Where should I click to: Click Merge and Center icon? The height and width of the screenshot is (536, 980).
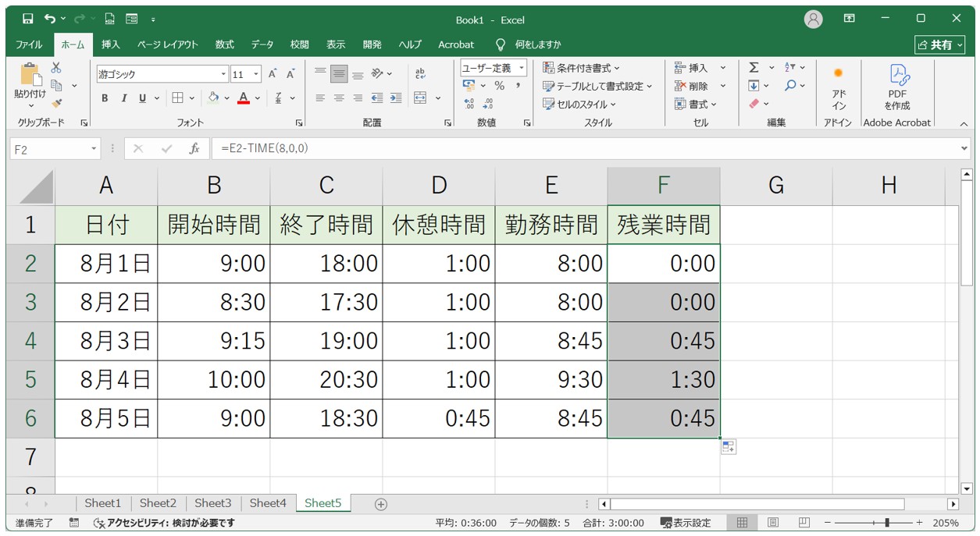[420, 98]
